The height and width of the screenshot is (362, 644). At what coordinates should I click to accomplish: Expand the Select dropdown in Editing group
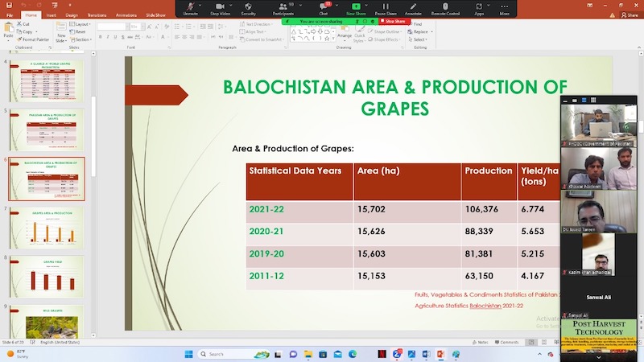tap(419, 39)
